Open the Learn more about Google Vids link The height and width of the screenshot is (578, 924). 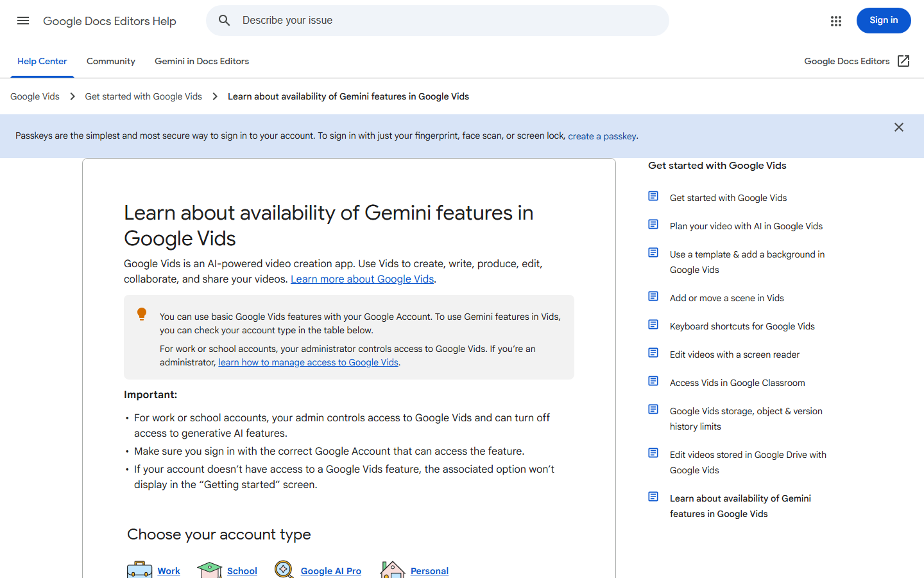pos(363,279)
